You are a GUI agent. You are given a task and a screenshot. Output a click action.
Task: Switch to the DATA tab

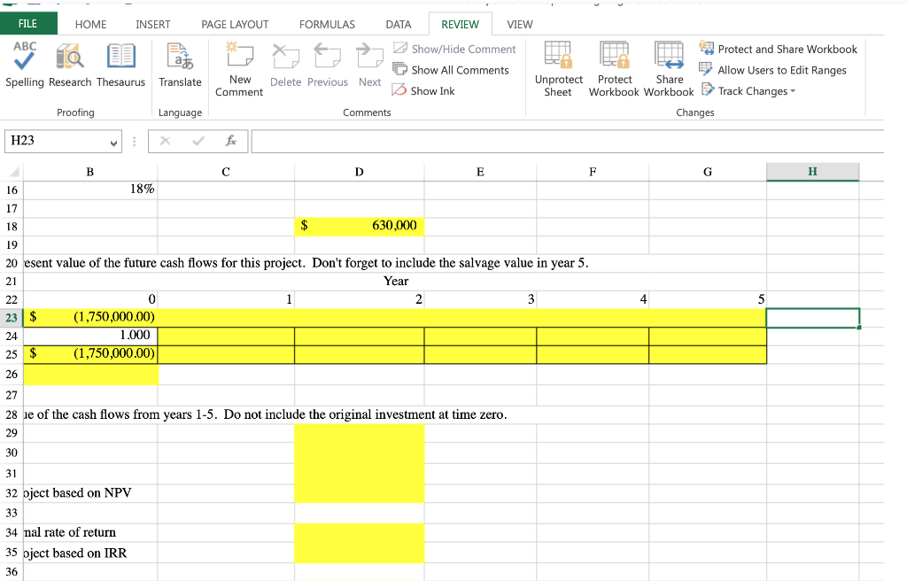tap(399, 24)
